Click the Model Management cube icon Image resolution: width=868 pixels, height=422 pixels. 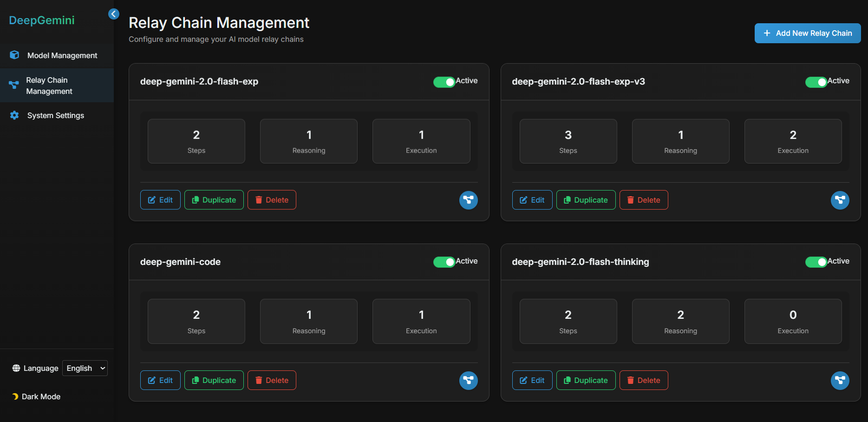click(x=14, y=55)
